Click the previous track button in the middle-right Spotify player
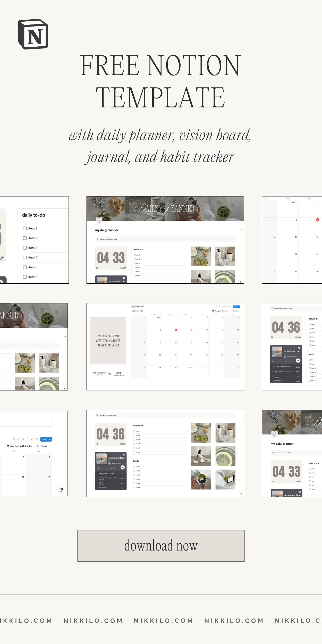This screenshot has width=322, height=644. click(286, 362)
